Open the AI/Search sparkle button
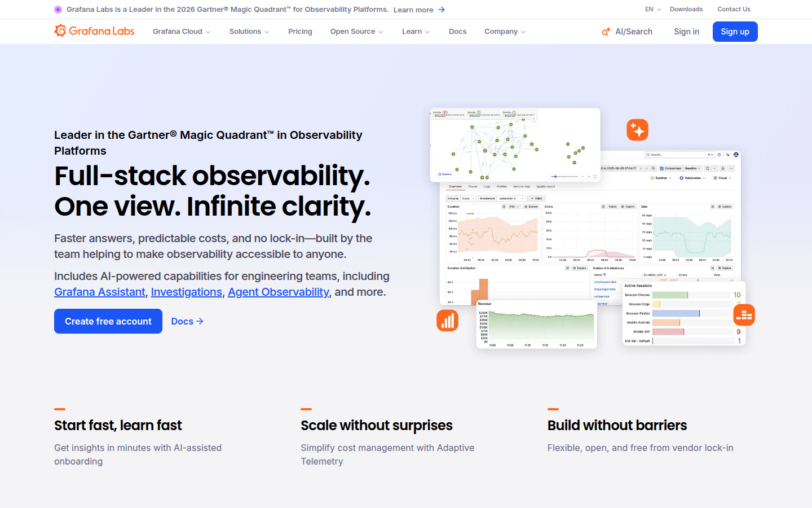This screenshot has width=812, height=508. 627,32
